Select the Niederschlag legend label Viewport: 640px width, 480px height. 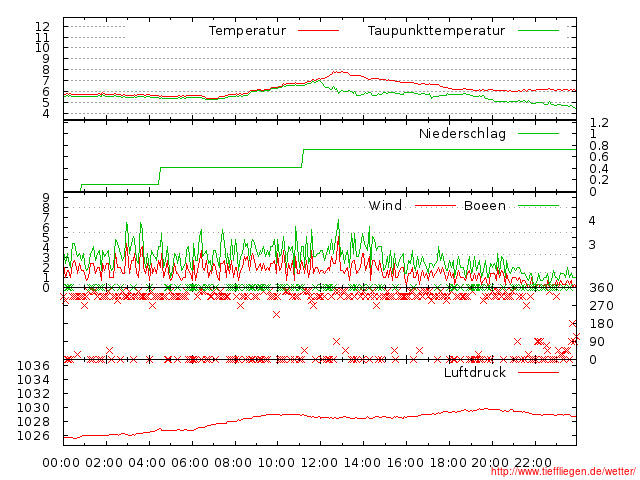[462, 133]
